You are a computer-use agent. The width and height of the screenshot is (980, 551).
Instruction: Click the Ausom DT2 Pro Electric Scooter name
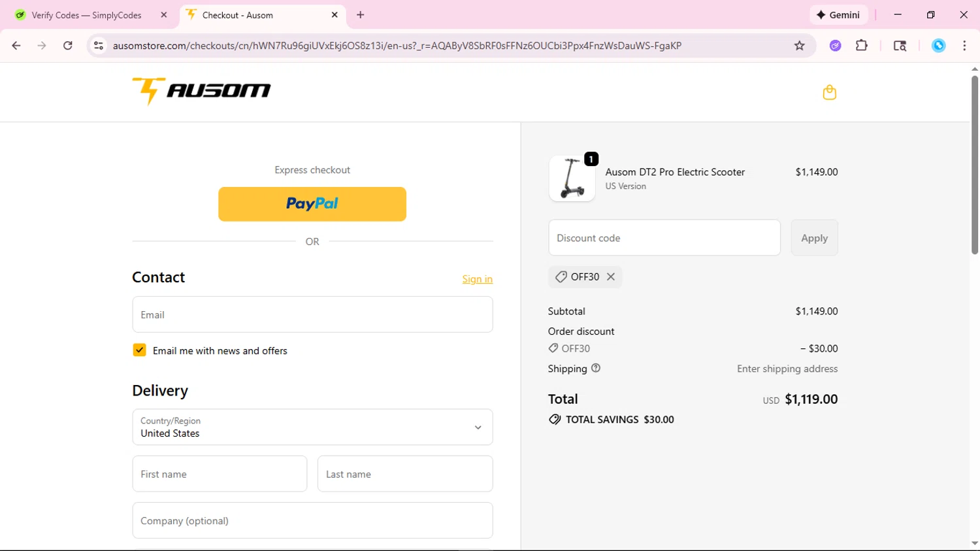[675, 172]
